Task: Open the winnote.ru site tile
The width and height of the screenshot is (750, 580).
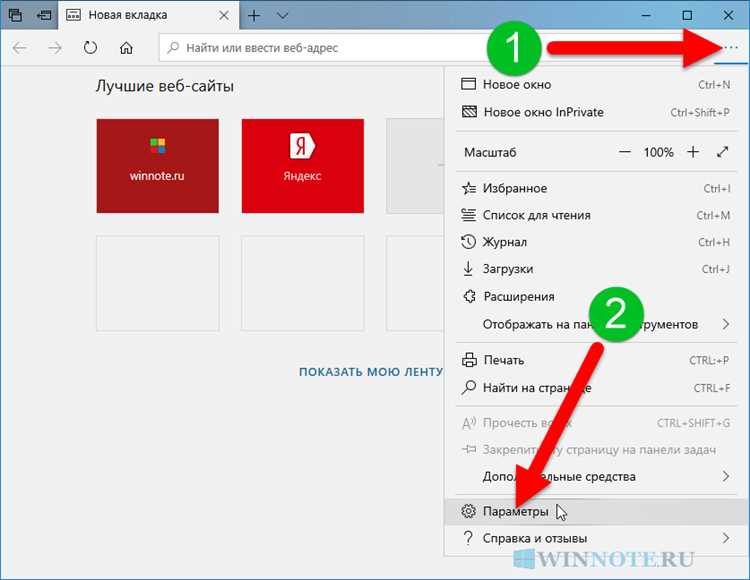Action: point(157,166)
